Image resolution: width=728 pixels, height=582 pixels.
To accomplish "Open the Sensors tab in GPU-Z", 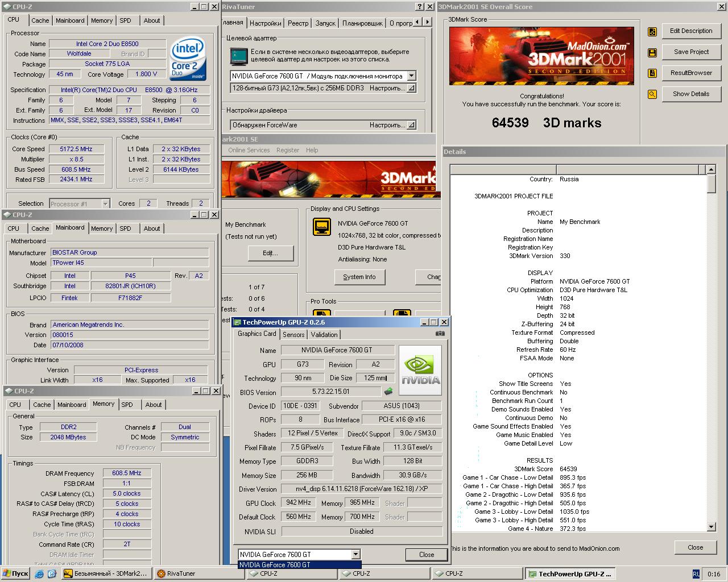I will point(293,334).
